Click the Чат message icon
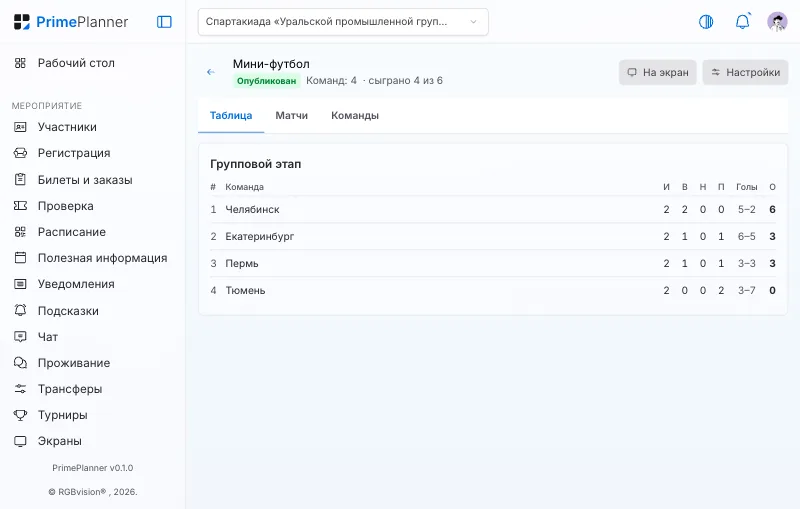 tap(20, 337)
